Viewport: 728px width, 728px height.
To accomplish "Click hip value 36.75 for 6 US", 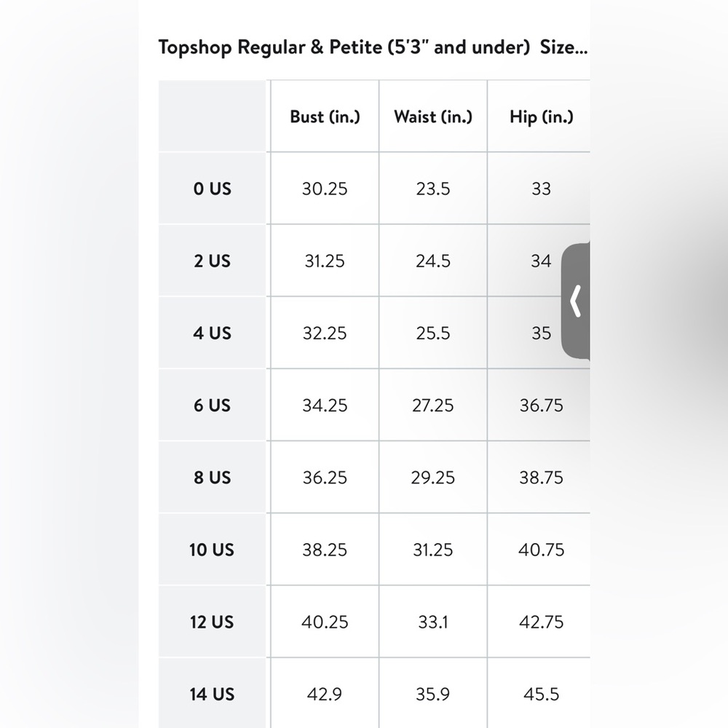I will coord(541,405).
